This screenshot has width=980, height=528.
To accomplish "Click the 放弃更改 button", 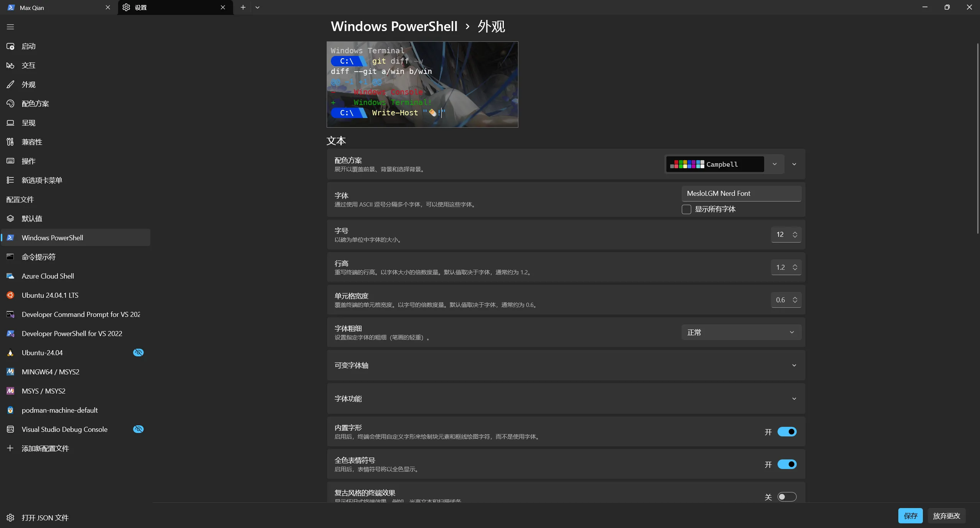I will 946,516.
